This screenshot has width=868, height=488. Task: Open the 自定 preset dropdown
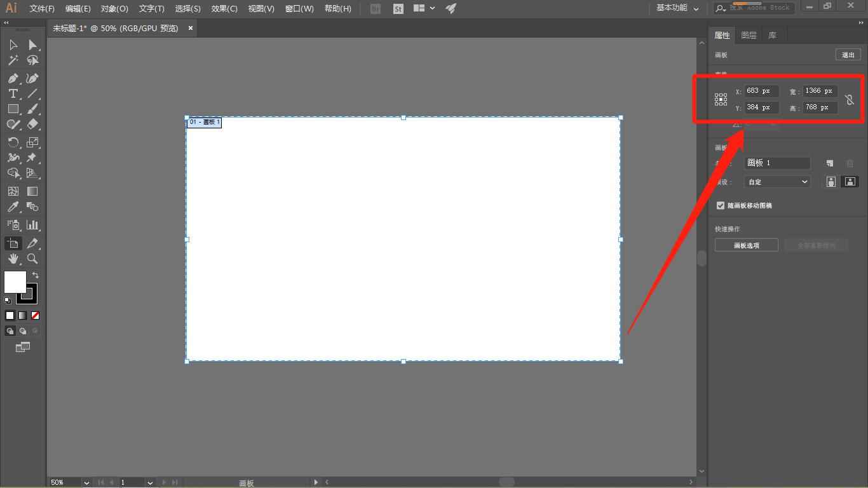click(x=777, y=182)
